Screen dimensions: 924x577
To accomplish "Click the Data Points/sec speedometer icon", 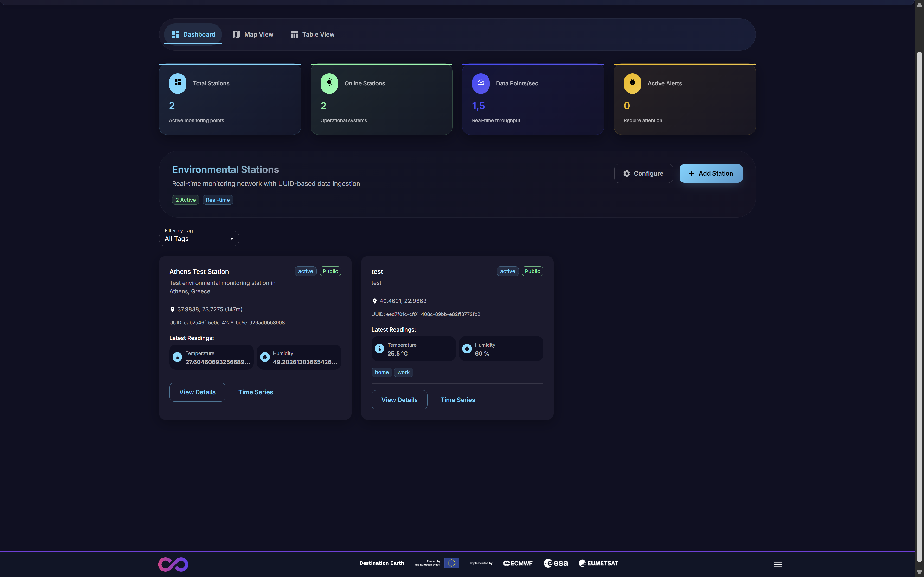I will [x=481, y=83].
